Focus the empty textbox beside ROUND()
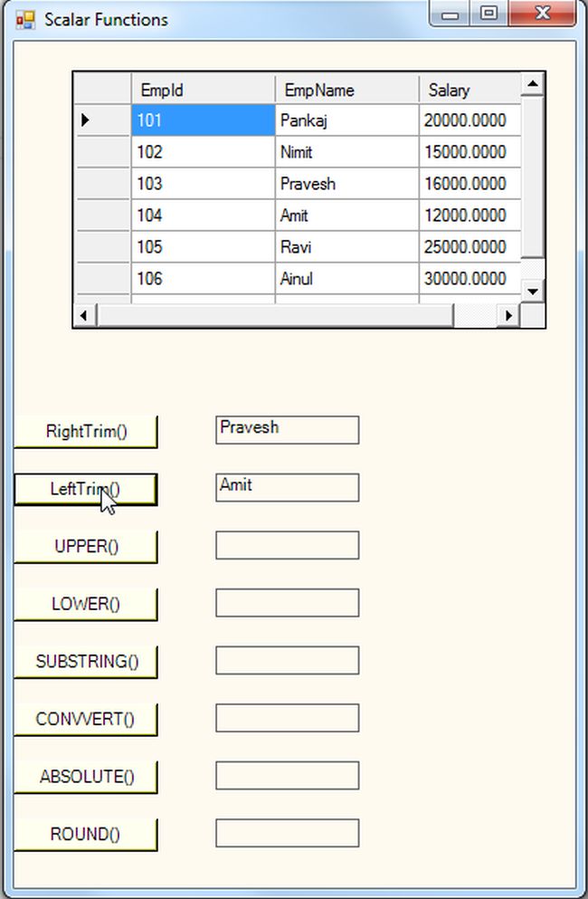The width and height of the screenshot is (588, 899). (x=288, y=833)
